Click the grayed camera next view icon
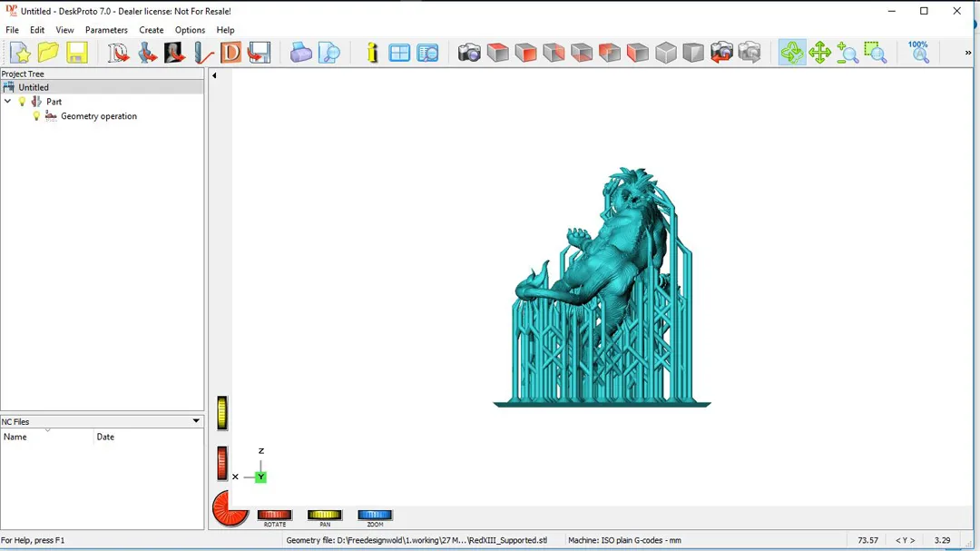 pos(750,53)
